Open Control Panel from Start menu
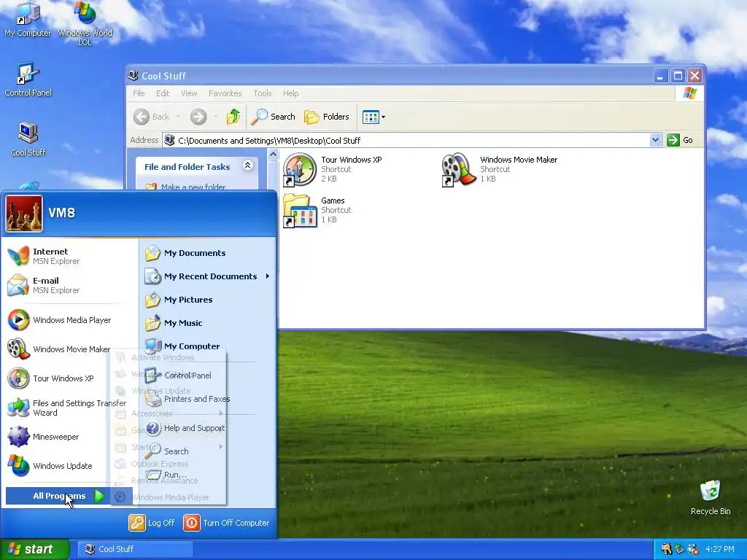747x560 pixels. (208, 376)
